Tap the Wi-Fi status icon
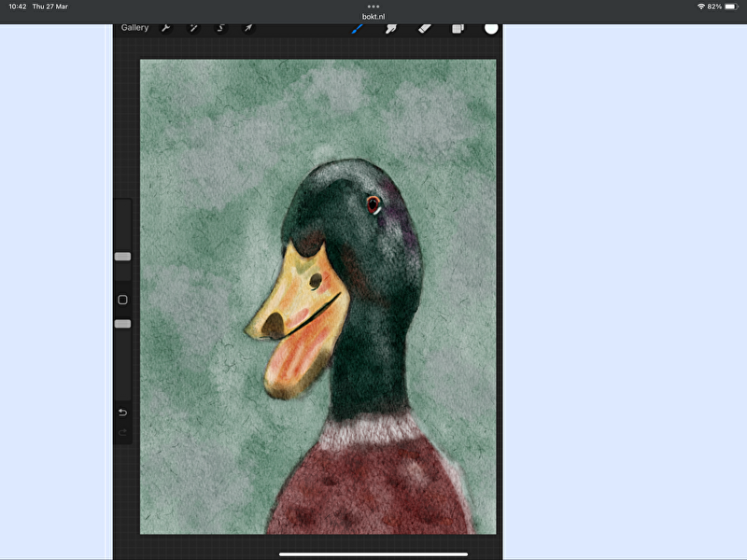 (x=701, y=7)
